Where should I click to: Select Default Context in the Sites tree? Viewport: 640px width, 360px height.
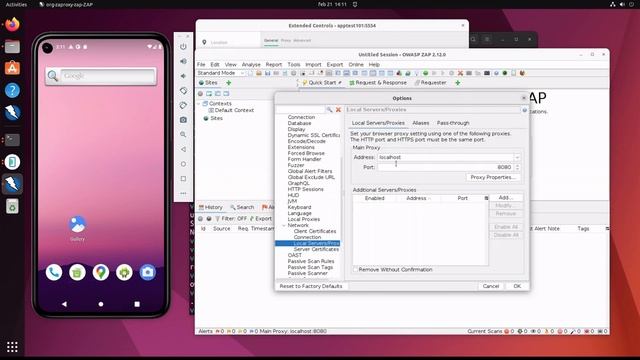[x=231, y=110]
